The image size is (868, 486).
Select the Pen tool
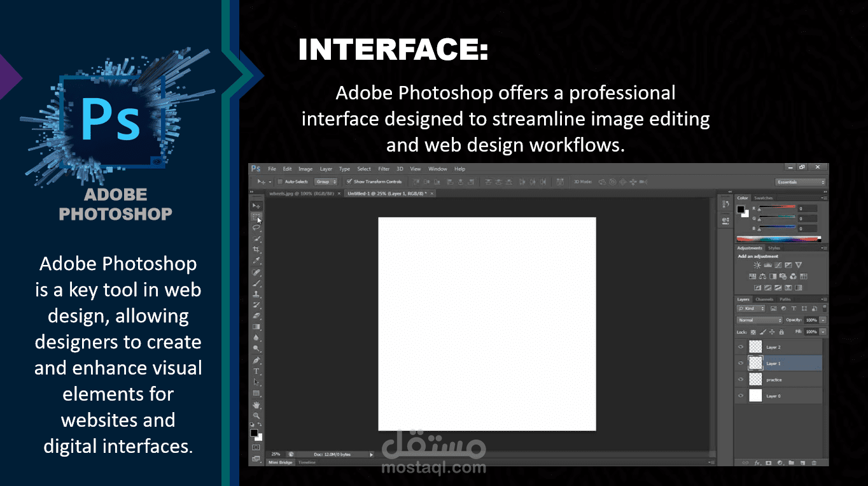pyautogui.click(x=256, y=360)
